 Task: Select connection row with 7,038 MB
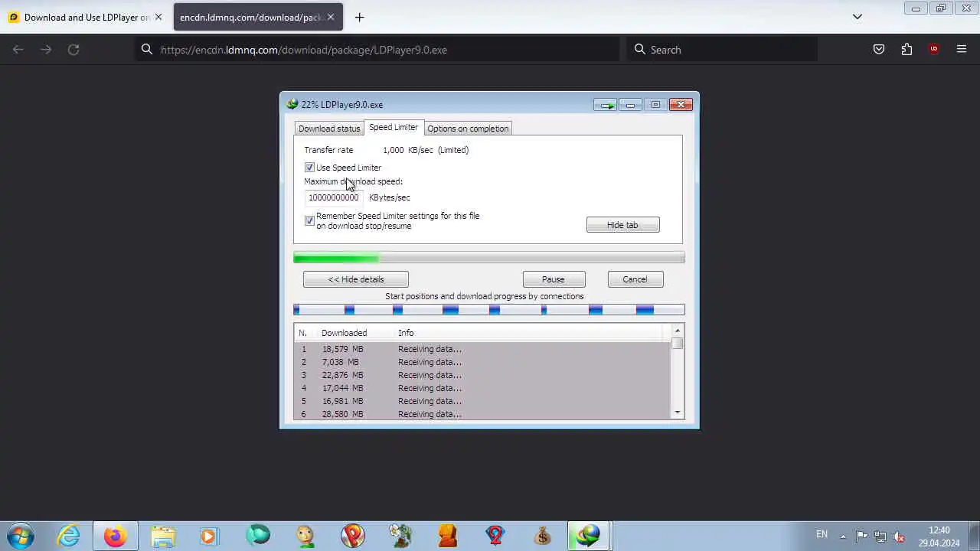click(482, 362)
